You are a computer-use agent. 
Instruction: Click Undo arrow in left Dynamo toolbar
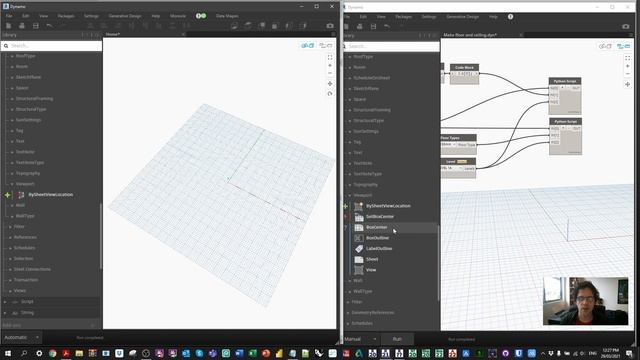[x=49, y=26]
